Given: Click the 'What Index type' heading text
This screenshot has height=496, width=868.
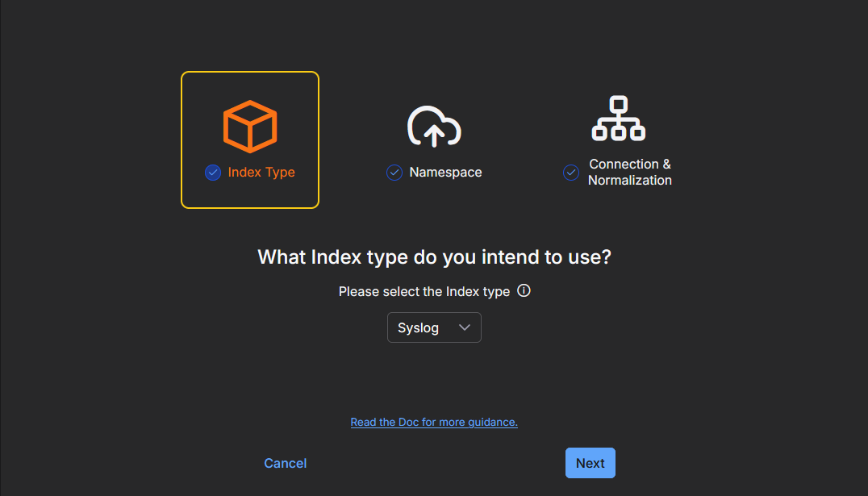Looking at the screenshot, I should tap(434, 257).
